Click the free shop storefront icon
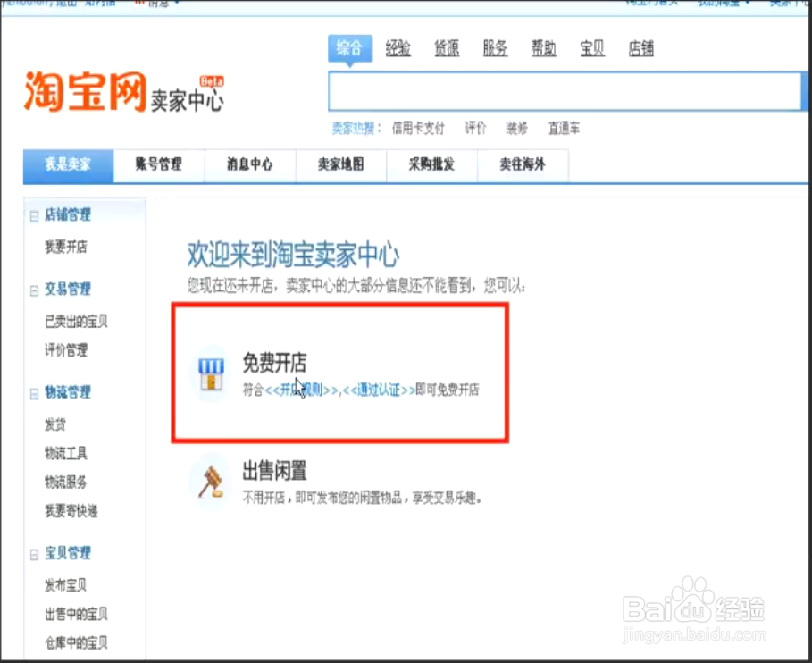This screenshot has width=812, height=663. click(212, 374)
